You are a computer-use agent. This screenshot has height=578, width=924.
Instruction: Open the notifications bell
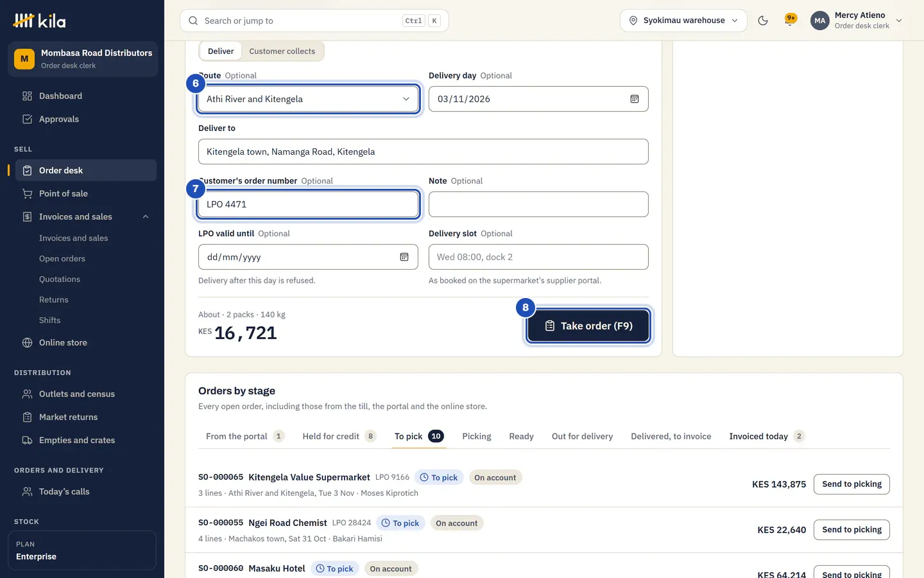(x=790, y=20)
